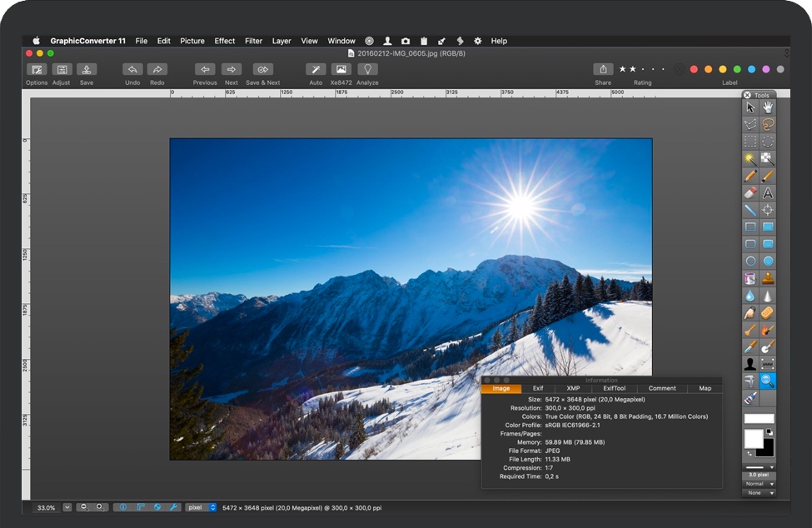Activate the transparency wand tool
This screenshot has width=812, height=528.
point(768,158)
